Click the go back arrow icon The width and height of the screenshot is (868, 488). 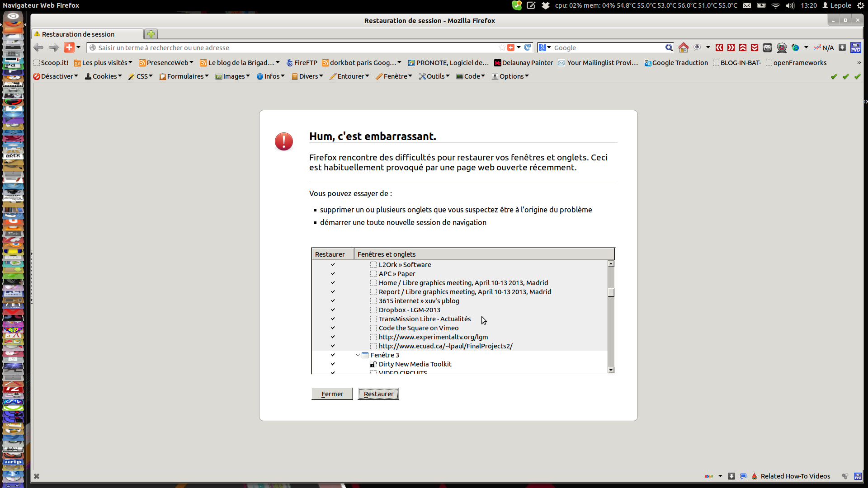point(39,47)
